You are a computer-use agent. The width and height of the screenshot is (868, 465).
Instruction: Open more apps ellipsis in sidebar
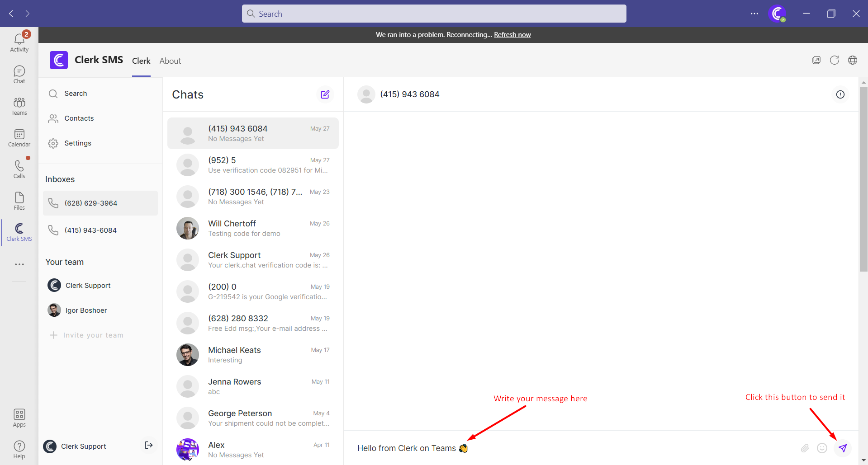[x=19, y=264]
